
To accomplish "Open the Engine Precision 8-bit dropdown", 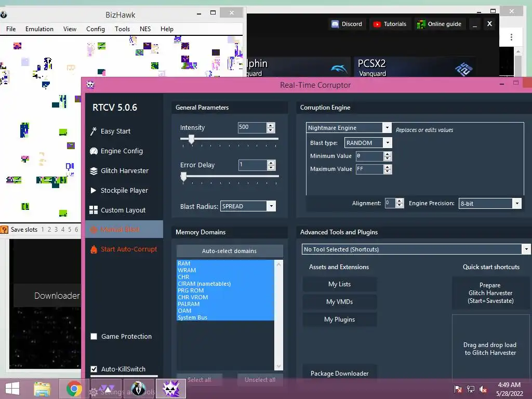I will point(517,203).
